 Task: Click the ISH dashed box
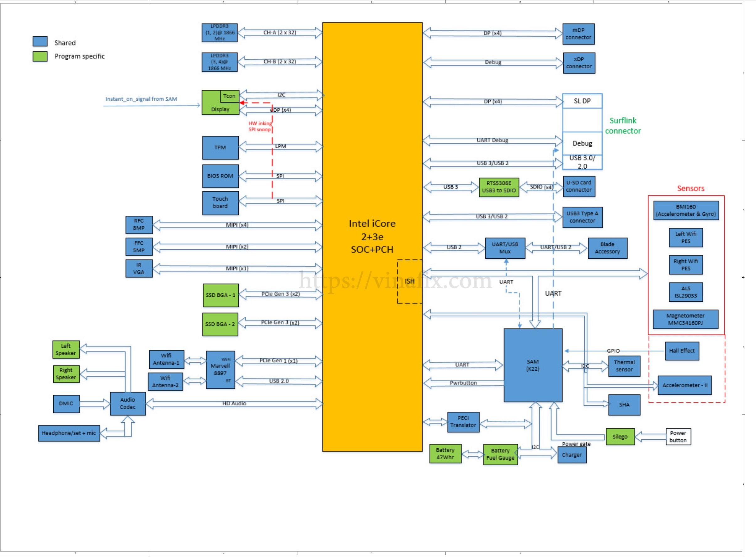tap(409, 281)
